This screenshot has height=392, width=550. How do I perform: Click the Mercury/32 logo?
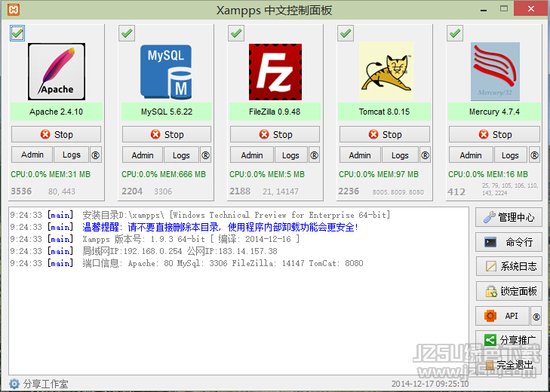click(x=495, y=72)
